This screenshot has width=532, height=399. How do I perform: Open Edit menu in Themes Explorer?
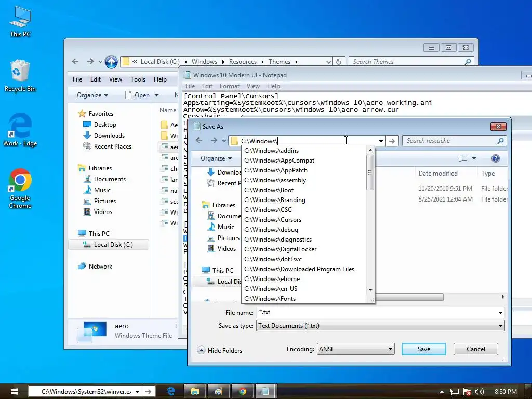coord(96,79)
